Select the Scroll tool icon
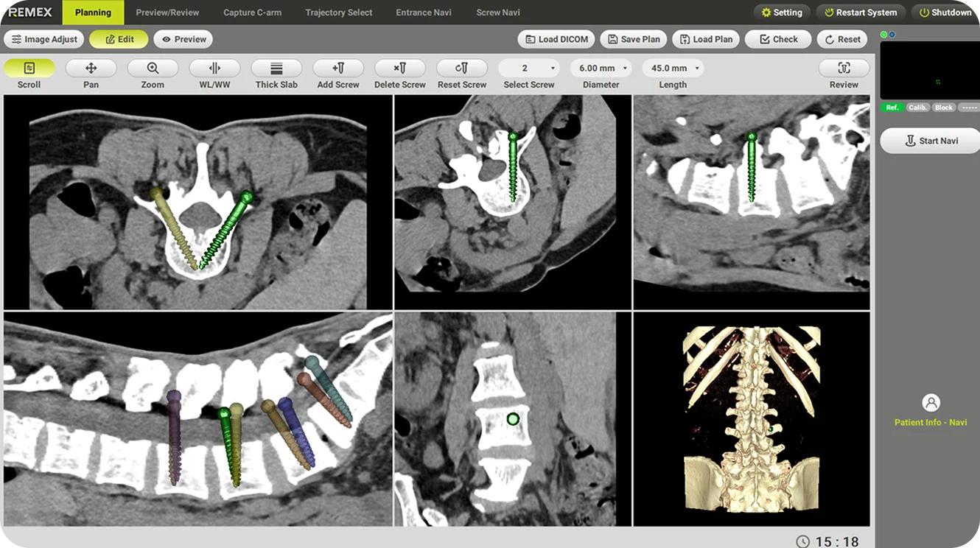This screenshot has height=548, width=980. [29, 68]
